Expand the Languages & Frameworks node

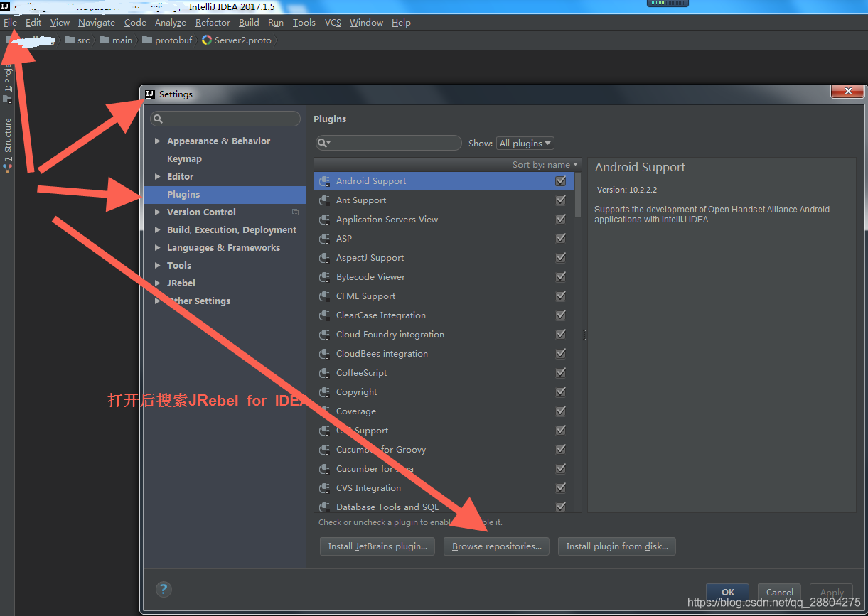pos(157,248)
